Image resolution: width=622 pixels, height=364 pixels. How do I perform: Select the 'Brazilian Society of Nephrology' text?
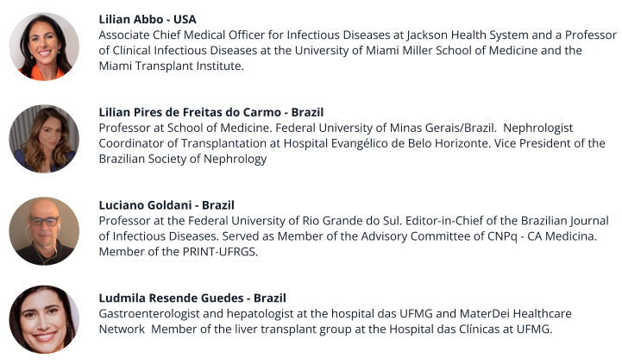[183, 159]
